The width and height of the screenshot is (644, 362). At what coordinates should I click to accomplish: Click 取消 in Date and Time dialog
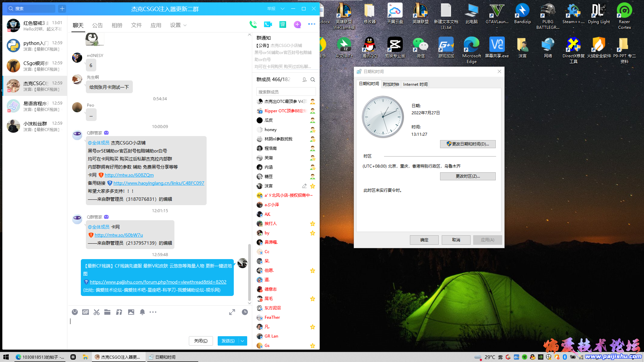[456, 240]
